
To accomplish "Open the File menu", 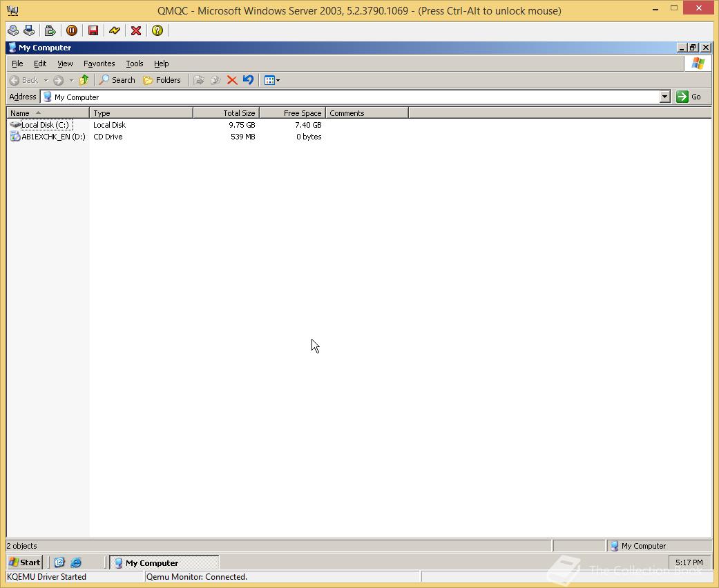I will coord(17,63).
